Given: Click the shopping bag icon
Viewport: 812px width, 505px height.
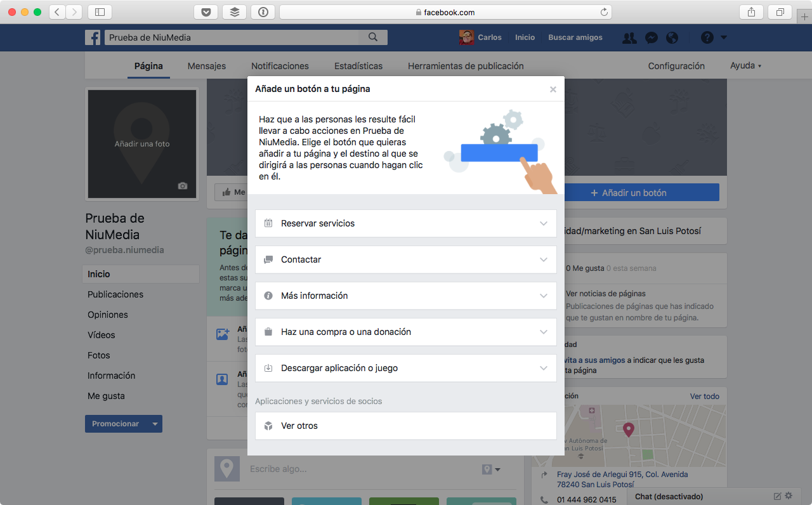Looking at the screenshot, I should tap(268, 332).
